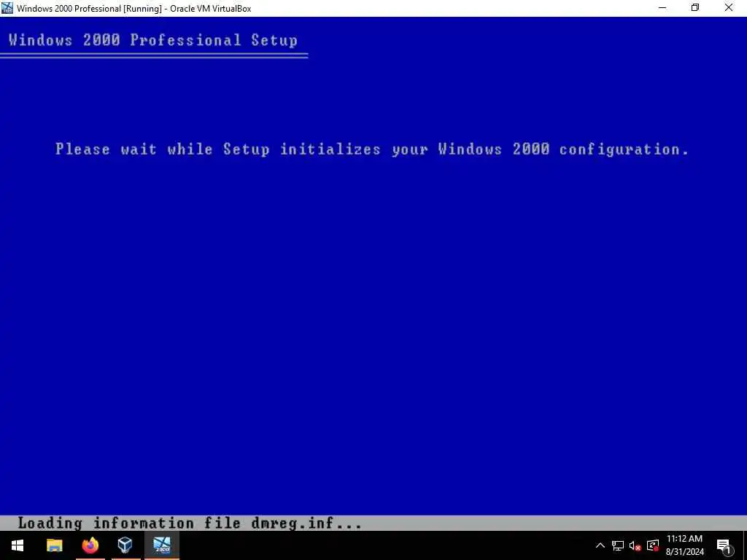Screen dimensions: 747x560
Task: Minimize the VirtualBox VM window
Action: pos(662,8)
